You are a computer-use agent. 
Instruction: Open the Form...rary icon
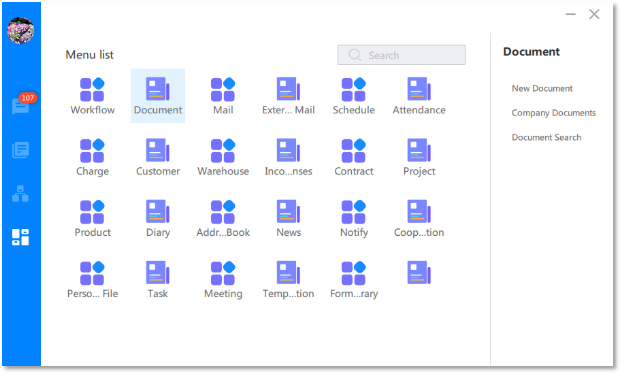tap(354, 273)
